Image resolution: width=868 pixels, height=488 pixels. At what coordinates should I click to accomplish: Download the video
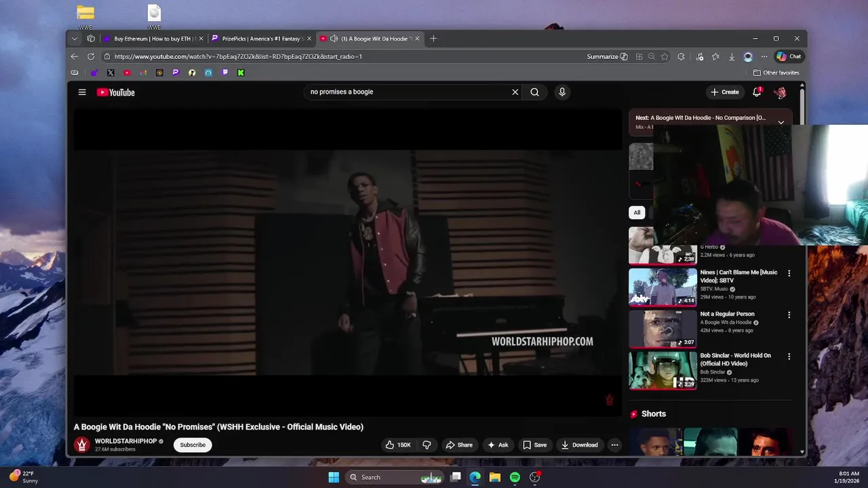click(x=579, y=445)
